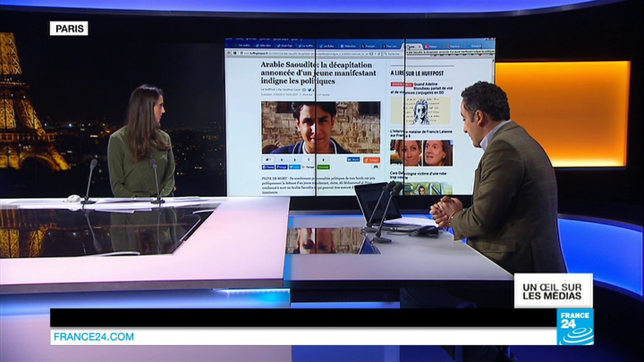Click the Facebook J'aime button under the photo
The height and width of the screenshot is (362, 644).
point(268,167)
